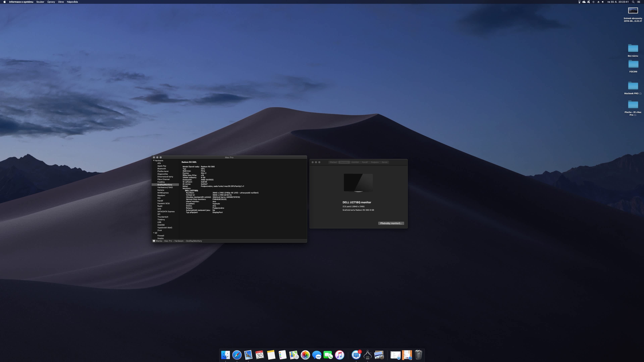
Task: Click the System Information chip icon in Dock
Action: 367,355
